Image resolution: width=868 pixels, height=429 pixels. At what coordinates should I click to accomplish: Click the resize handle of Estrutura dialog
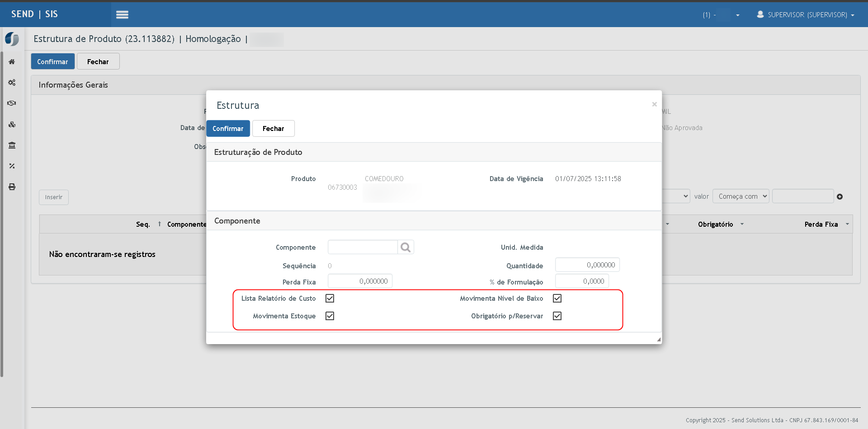click(659, 340)
